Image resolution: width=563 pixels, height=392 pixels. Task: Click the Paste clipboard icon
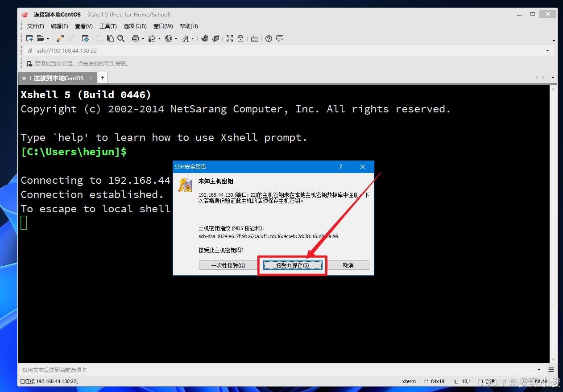[x=110, y=39]
